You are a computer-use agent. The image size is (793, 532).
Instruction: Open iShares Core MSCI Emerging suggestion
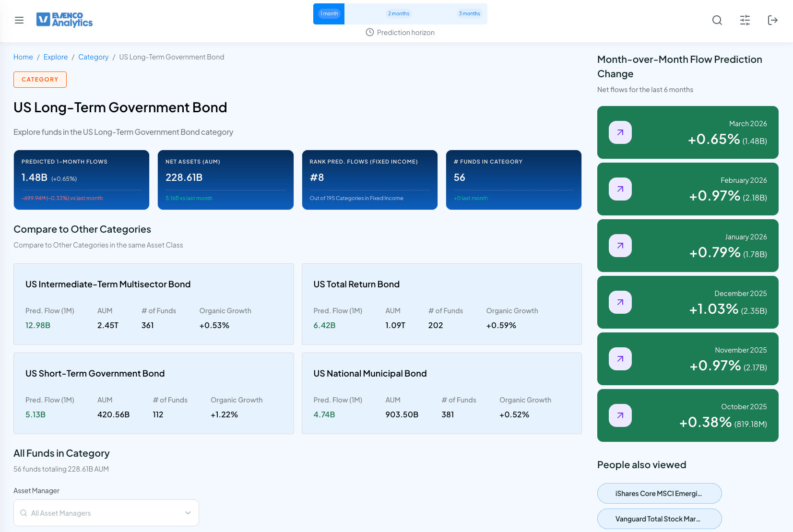(x=659, y=494)
